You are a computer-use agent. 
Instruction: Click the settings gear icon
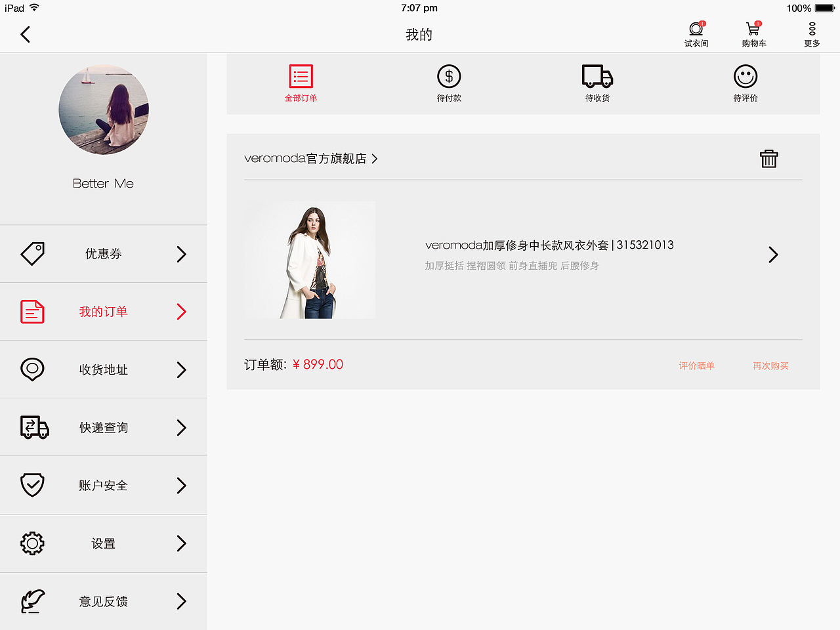[32, 543]
